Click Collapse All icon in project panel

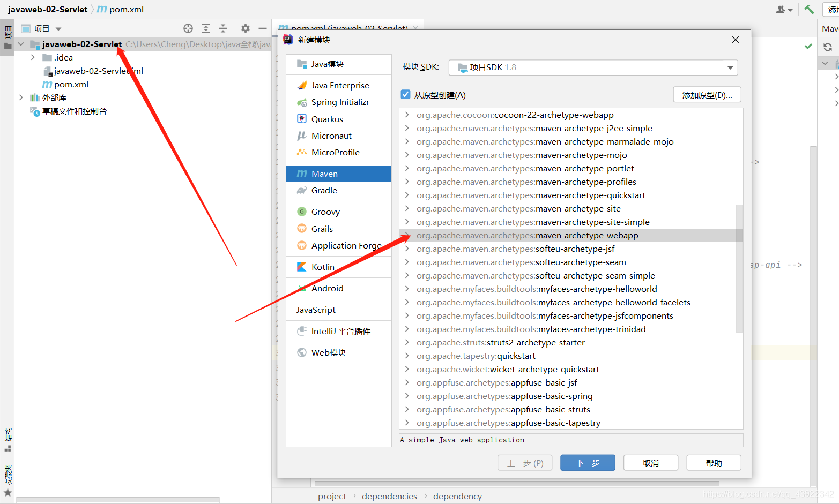click(x=223, y=28)
